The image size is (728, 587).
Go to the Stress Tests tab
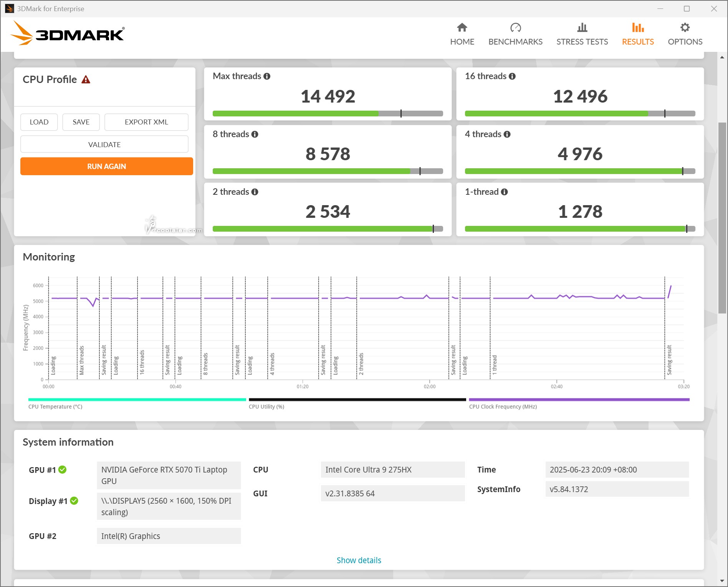click(x=582, y=34)
